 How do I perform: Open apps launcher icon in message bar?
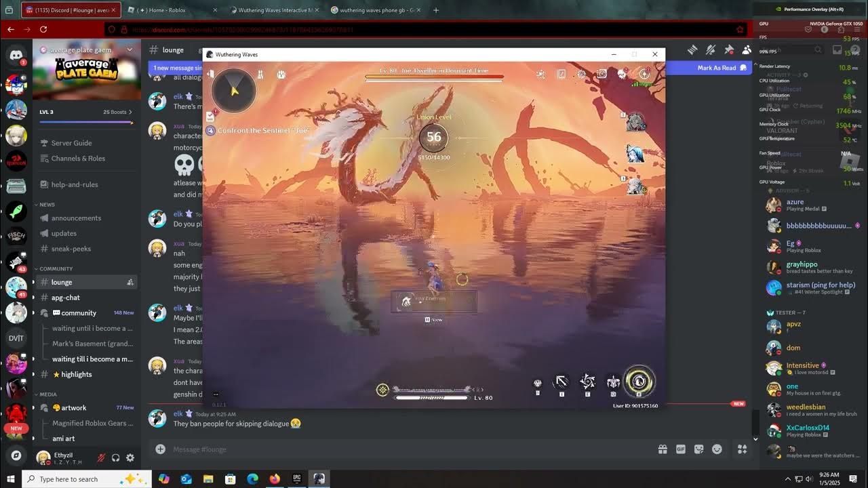(x=742, y=449)
